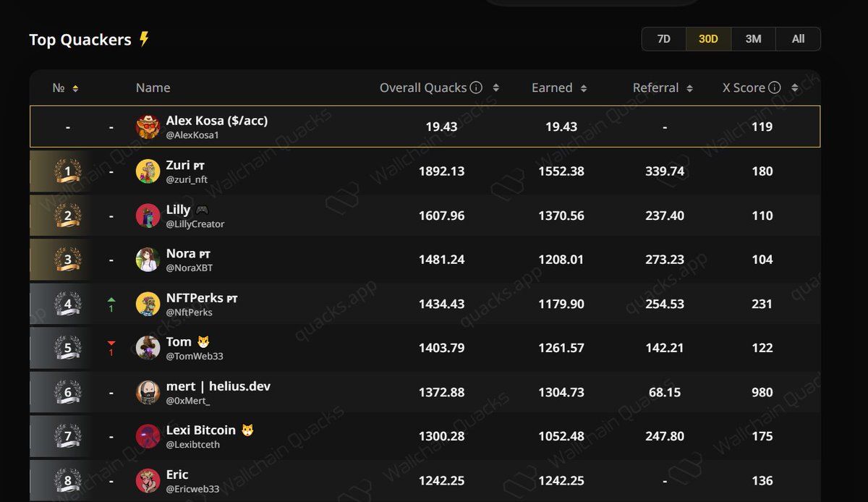This screenshot has height=502, width=868.
Task: Open the @Lexibtceth handle
Action: 192,444
